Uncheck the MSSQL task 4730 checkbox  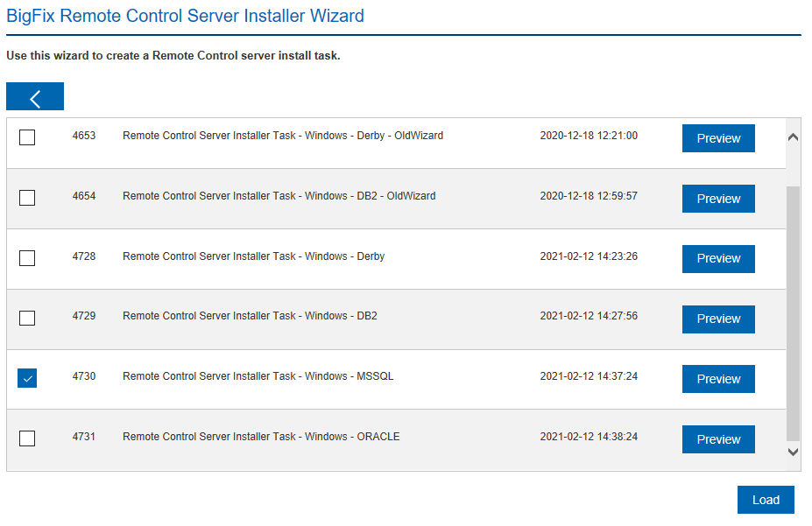[x=27, y=378]
